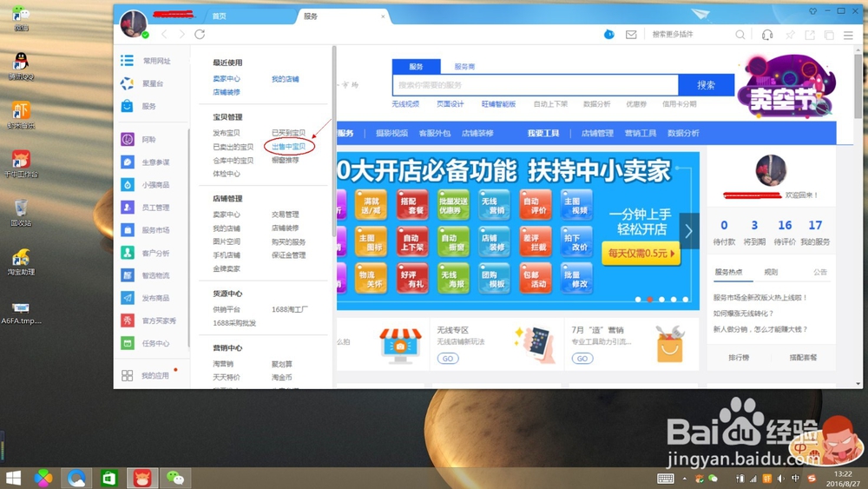Open 发布商品 in the sidebar
The image size is (868, 489).
(x=146, y=298)
